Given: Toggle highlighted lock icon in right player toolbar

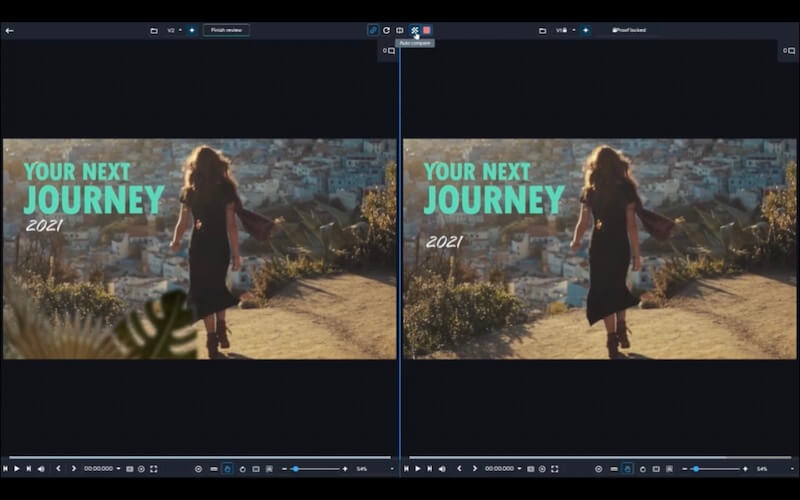Looking at the screenshot, I should 627,468.
